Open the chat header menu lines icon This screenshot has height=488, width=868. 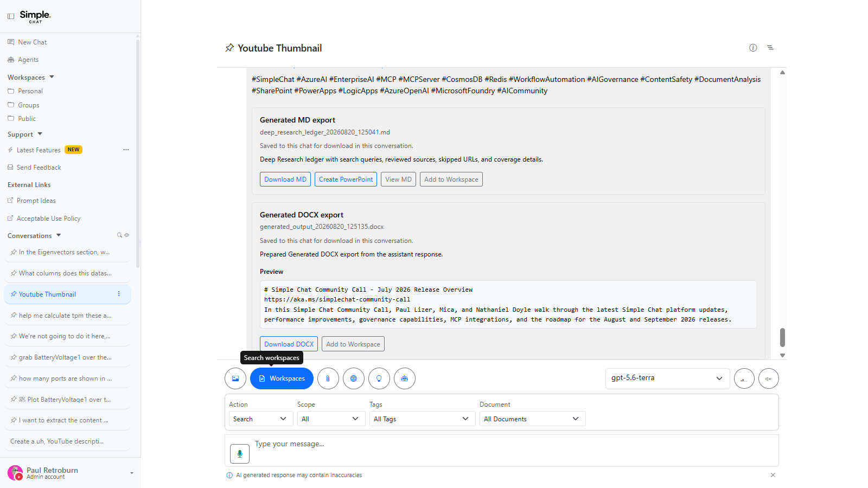[x=770, y=48]
